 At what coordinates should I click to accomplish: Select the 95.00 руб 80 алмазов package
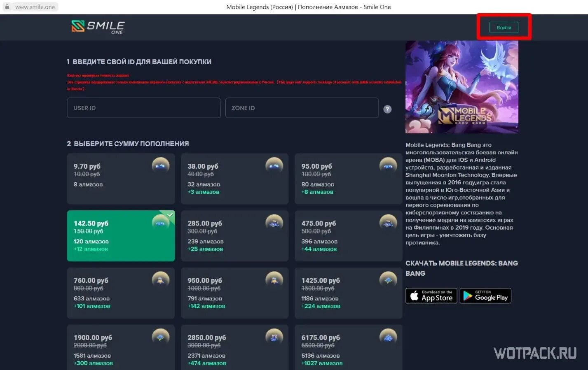(348, 179)
